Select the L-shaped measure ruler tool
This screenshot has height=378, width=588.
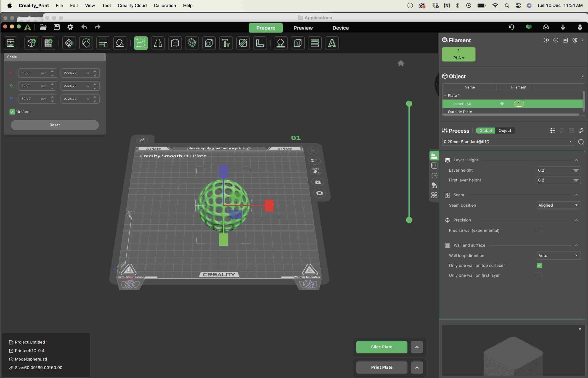point(260,43)
